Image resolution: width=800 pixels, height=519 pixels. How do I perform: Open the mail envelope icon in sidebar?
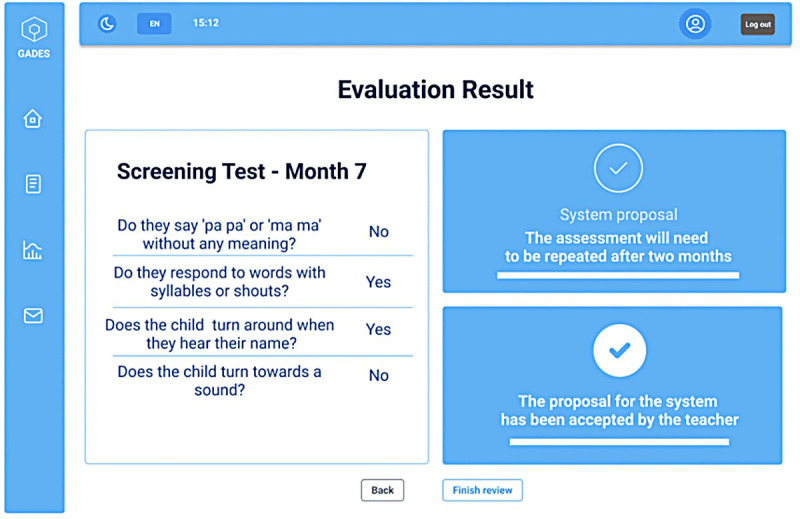33,316
